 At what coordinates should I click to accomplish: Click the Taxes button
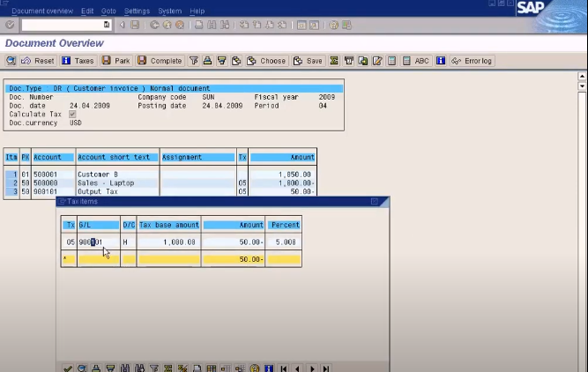78,61
